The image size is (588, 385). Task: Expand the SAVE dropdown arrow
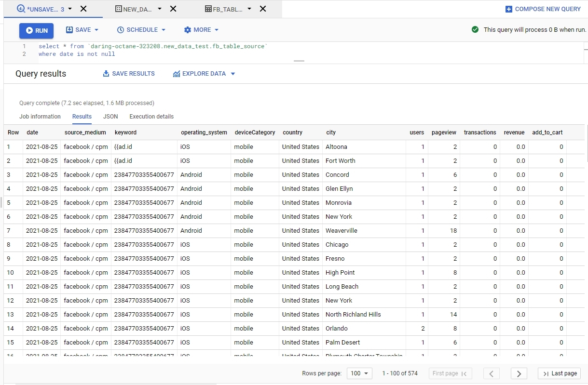pos(96,30)
